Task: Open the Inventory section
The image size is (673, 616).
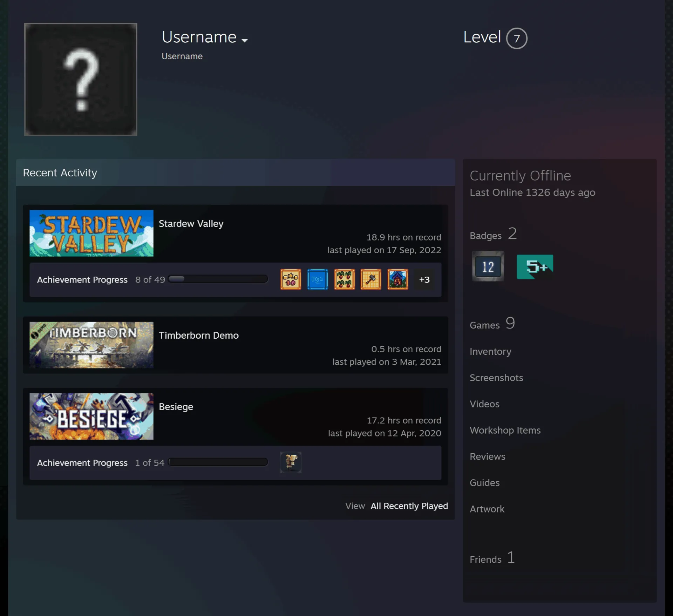Action: point(490,352)
